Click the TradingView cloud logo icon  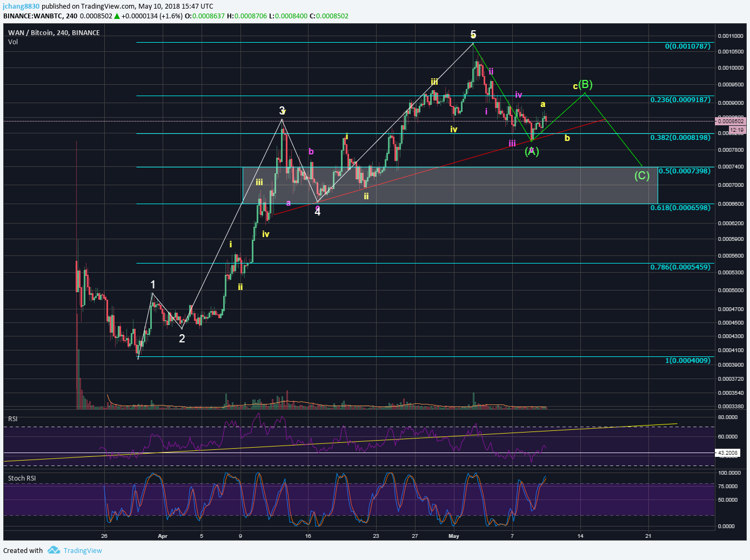(x=53, y=550)
